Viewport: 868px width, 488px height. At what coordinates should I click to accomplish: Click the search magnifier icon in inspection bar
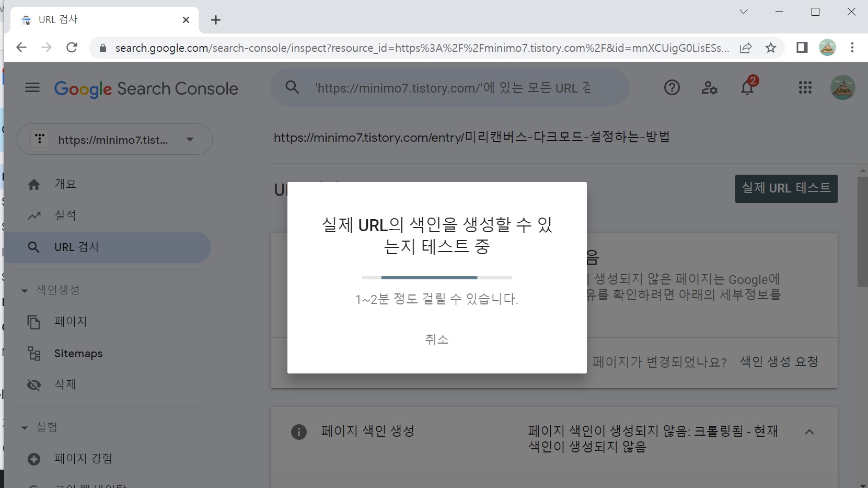click(293, 87)
